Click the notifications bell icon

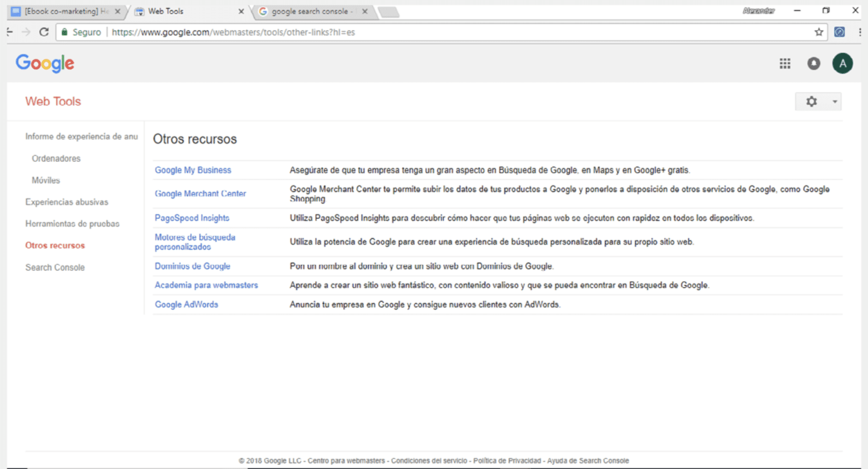point(813,64)
